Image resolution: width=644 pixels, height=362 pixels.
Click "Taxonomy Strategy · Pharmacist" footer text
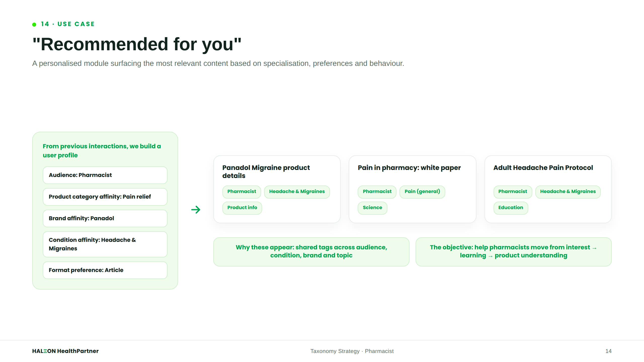point(352,351)
